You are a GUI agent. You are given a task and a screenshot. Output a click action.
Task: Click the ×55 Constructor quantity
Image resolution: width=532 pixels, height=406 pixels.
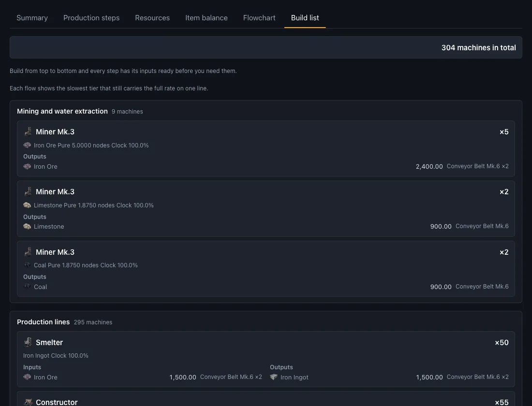tap(502, 403)
